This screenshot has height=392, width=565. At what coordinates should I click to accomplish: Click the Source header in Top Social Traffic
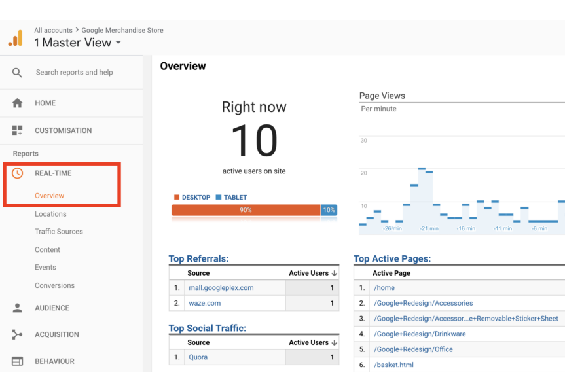click(198, 343)
